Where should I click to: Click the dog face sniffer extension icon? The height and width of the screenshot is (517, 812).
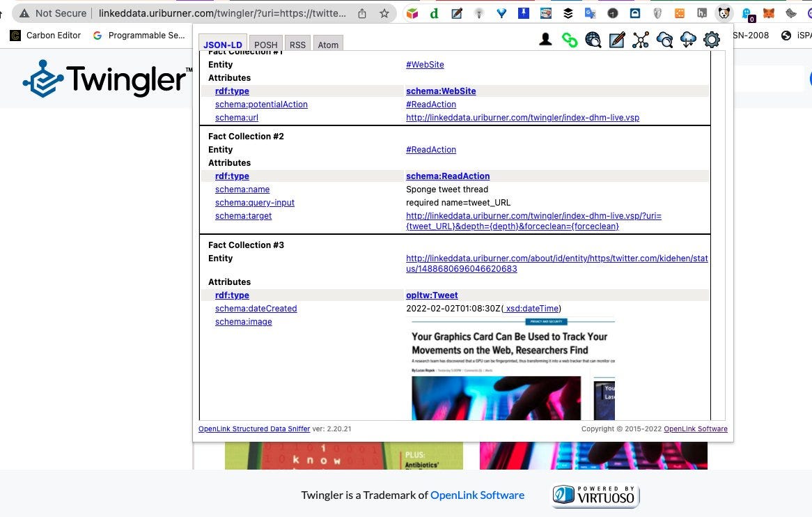724,13
